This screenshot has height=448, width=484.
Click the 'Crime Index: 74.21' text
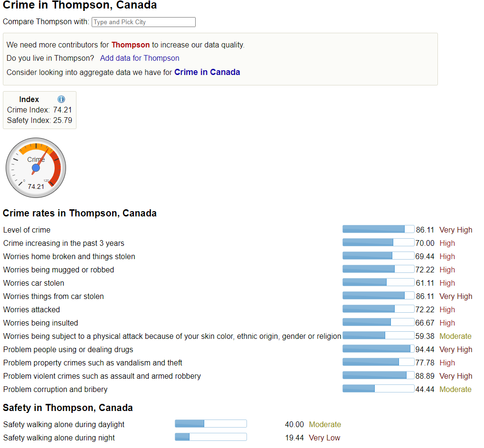click(39, 110)
